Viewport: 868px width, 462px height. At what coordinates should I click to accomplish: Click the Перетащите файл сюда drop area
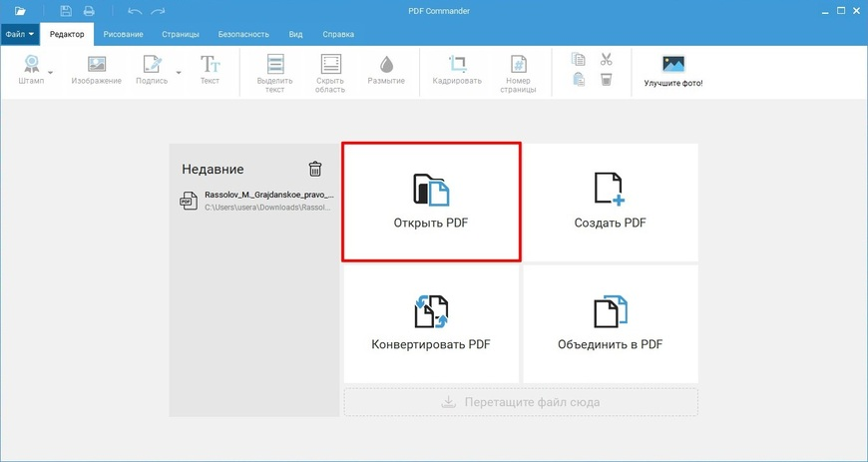coord(521,402)
